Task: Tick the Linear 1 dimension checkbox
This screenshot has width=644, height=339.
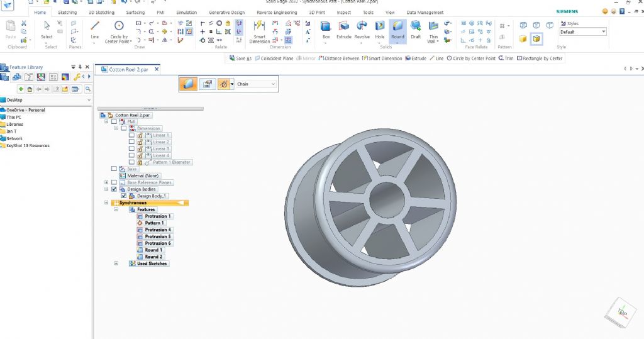Action: pos(131,135)
